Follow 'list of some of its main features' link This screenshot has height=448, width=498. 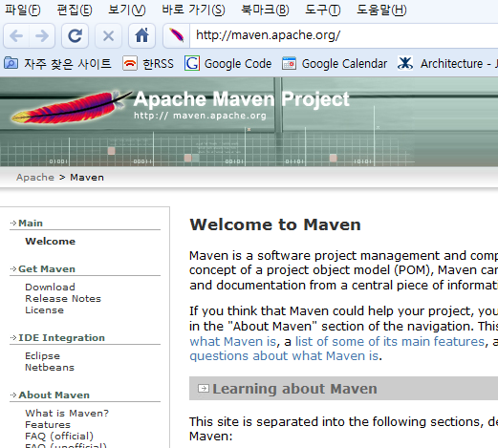(x=390, y=341)
